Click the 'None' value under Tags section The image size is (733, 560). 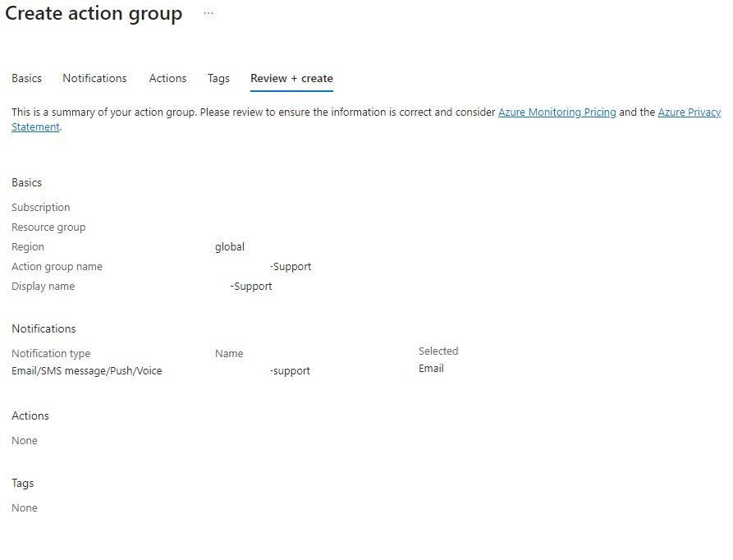(x=25, y=508)
